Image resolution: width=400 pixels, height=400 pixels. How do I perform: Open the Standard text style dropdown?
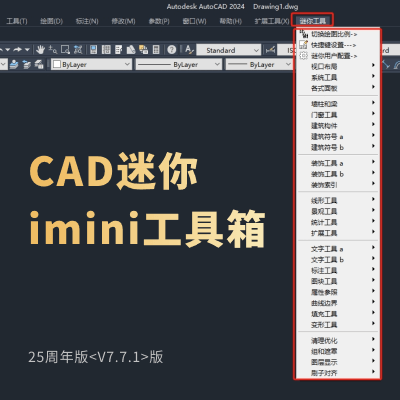[228, 50]
